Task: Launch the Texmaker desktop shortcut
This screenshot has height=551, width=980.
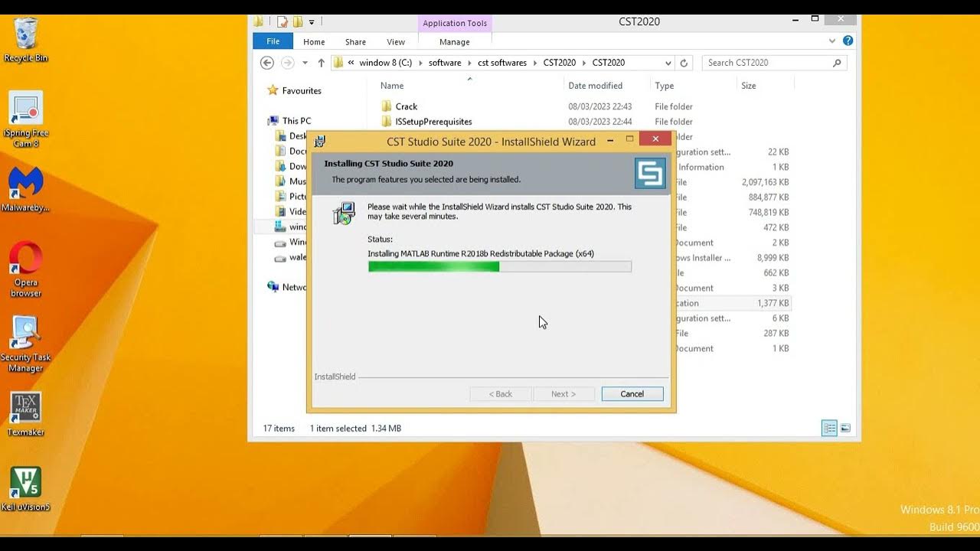Action: 25,414
